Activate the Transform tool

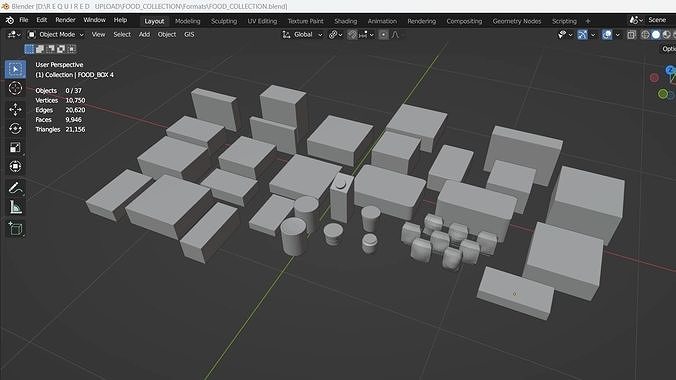coord(15,166)
